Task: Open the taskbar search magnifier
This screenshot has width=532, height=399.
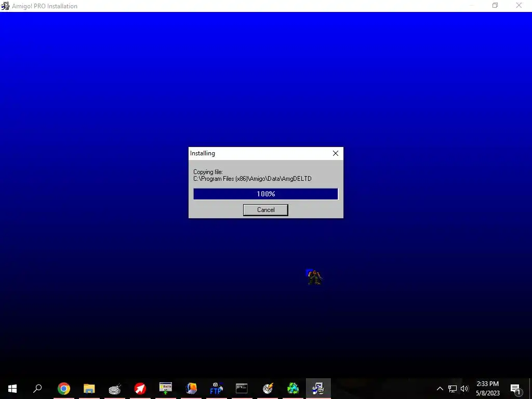Action: coord(37,389)
